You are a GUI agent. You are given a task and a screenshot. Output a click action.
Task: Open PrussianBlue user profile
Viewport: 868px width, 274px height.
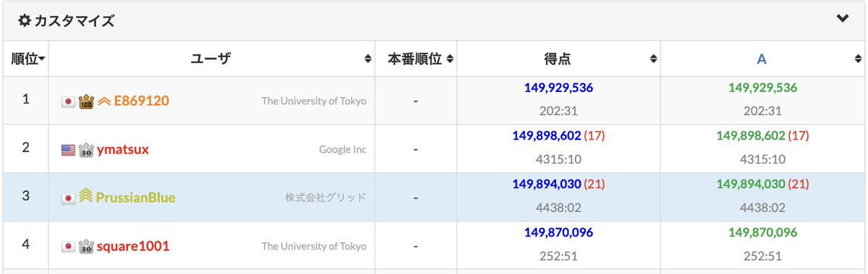pyautogui.click(x=136, y=197)
